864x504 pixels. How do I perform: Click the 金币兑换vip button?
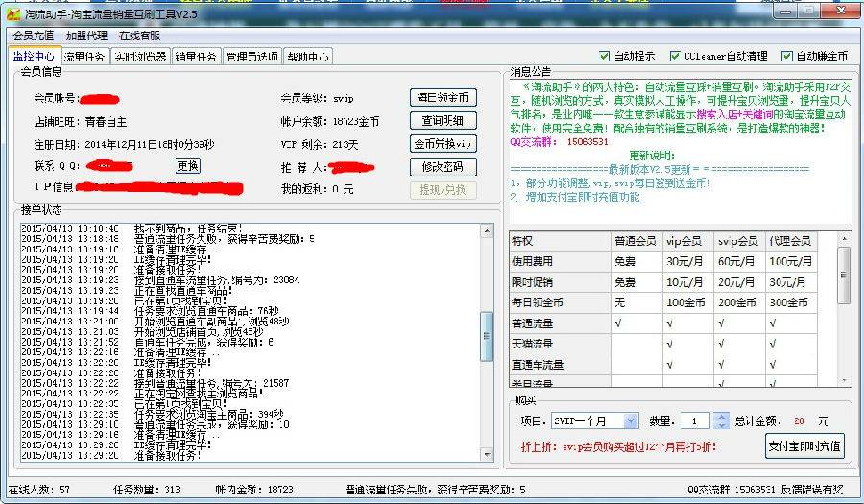pos(443,144)
